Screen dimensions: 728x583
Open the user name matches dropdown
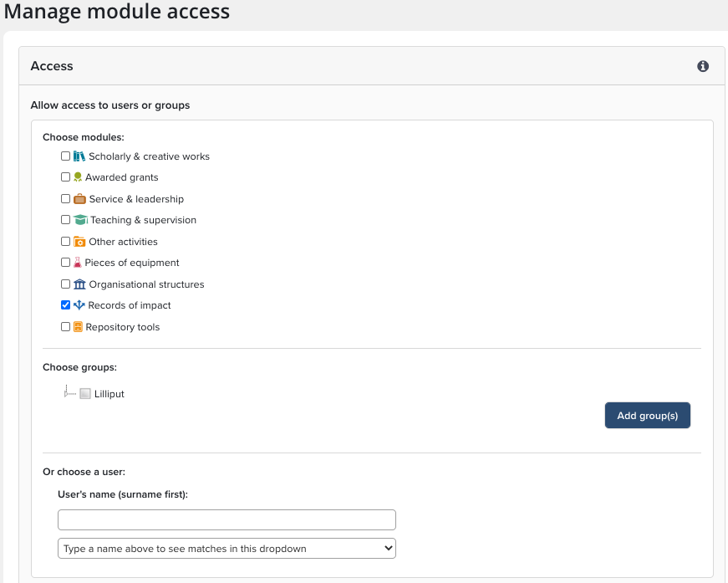(227, 549)
